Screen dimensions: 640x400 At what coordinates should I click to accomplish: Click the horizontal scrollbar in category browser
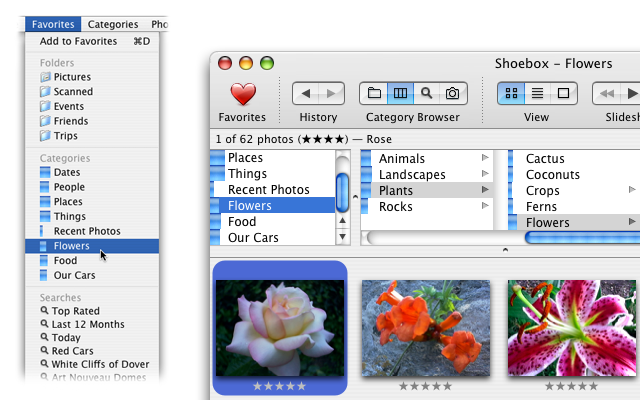pyautogui.click(x=430, y=238)
